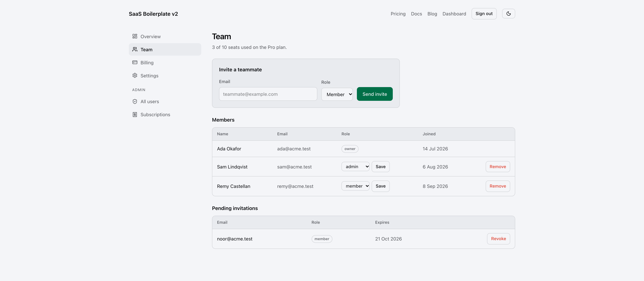The width and height of the screenshot is (644, 281).
Task: Click the remy@acme.test email cell
Action: [295, 186]
